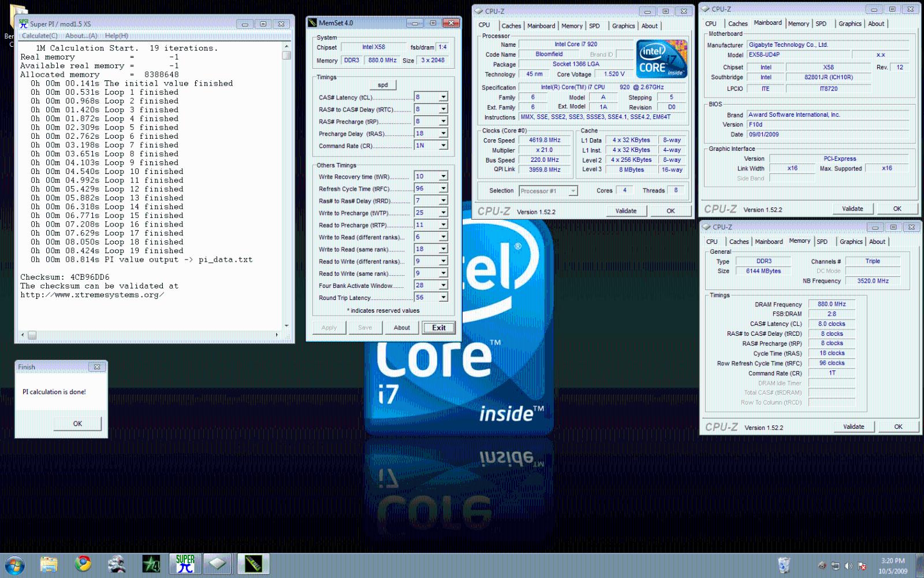
Task: Switch to Graphics tab in CPU-Z Memory window
Action: click(851, 242)
